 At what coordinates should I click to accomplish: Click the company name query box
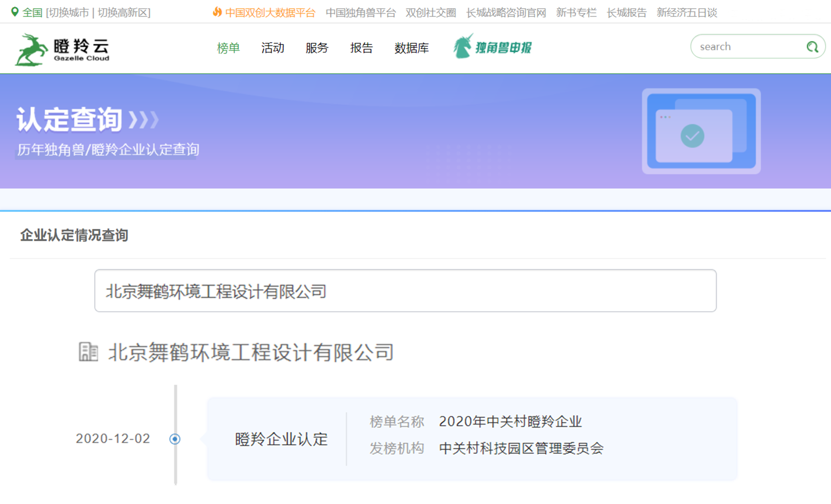click(x=405, y=291)
